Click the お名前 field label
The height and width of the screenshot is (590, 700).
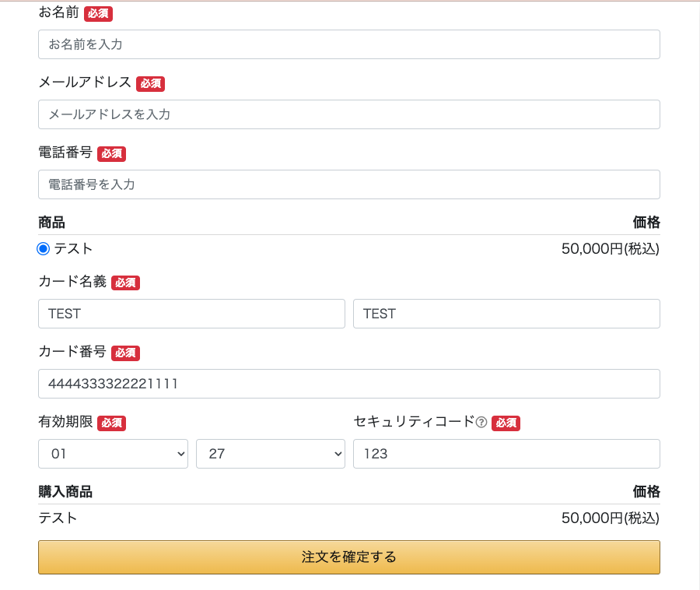pos(58,12)
